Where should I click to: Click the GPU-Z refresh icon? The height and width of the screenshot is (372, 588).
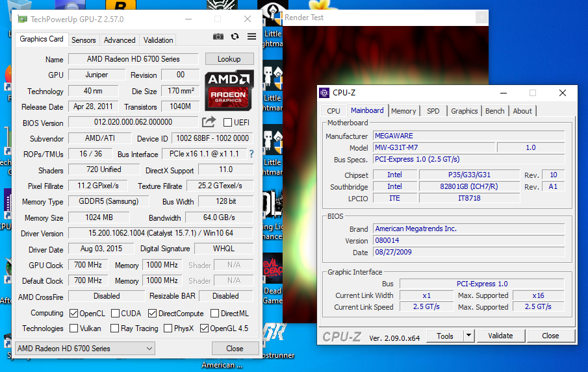(x=235, y=36)
